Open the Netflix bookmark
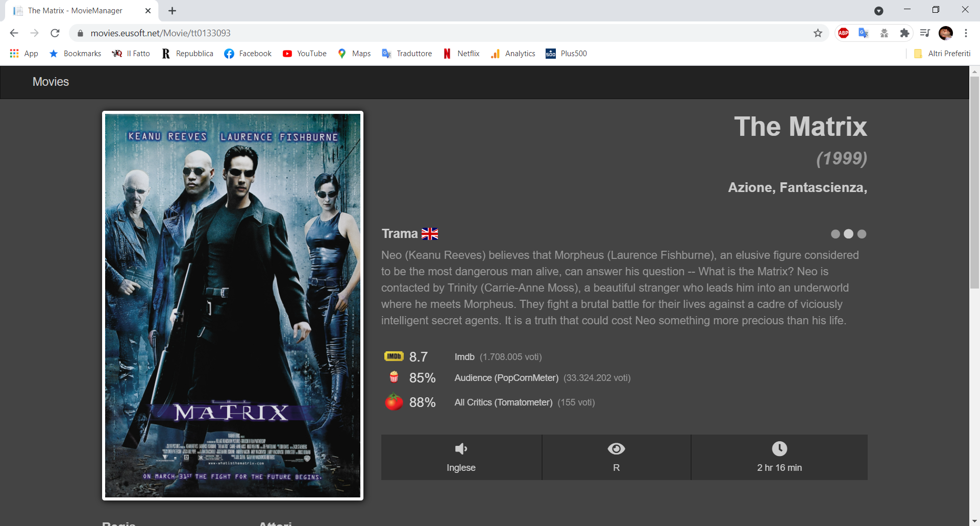980x526 pixels. 461,54
